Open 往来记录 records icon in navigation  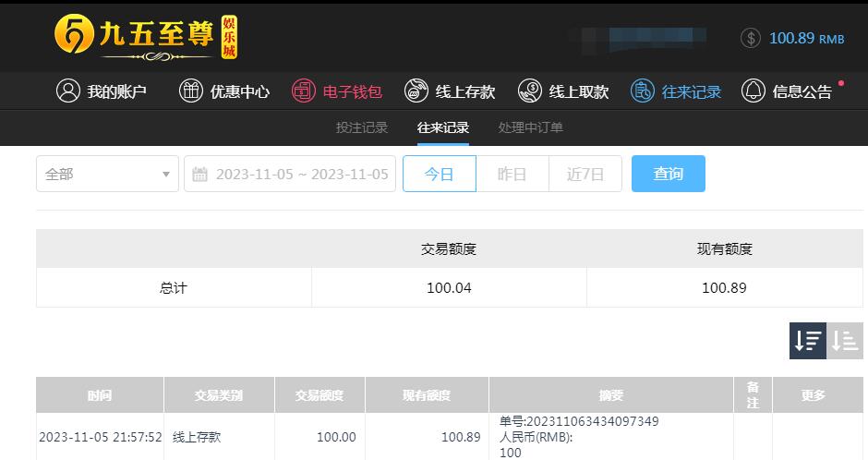[643, 91]
